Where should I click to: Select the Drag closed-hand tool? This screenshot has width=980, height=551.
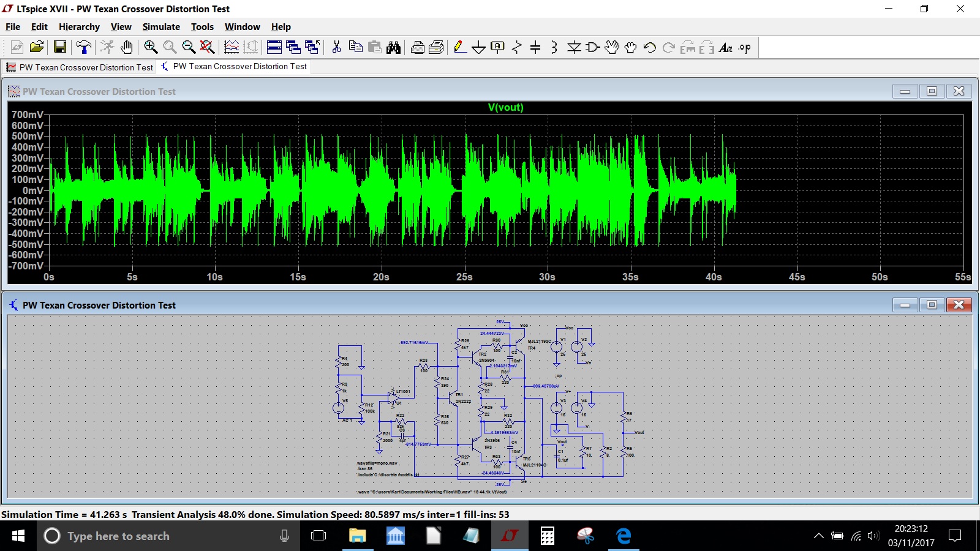(x=631, y=47)
